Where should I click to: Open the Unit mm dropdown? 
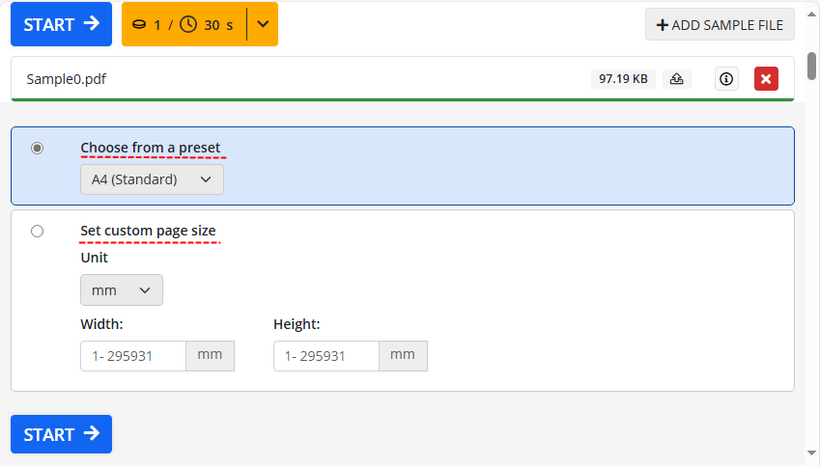click(121, 290)
